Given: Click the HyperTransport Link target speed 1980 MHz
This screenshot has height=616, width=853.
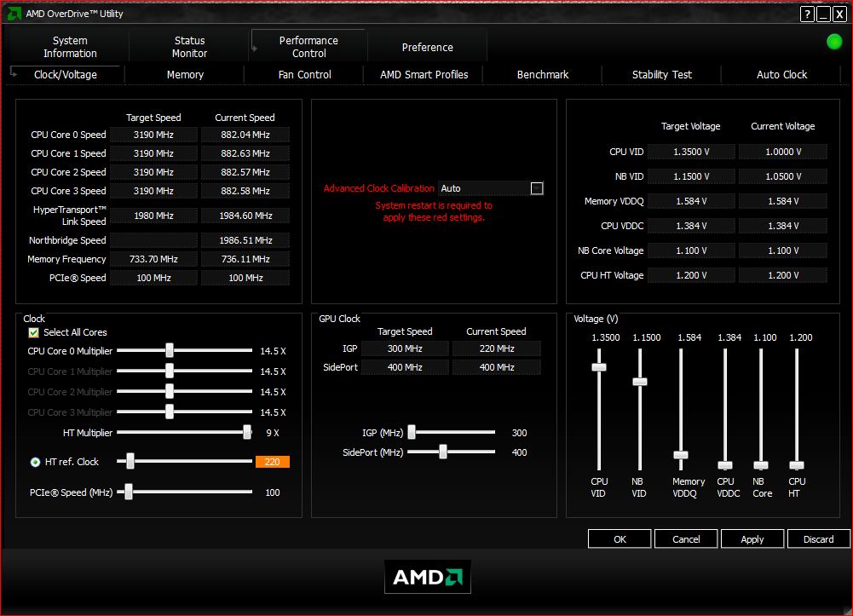Looking at the screenshot, I should [154, 216].
